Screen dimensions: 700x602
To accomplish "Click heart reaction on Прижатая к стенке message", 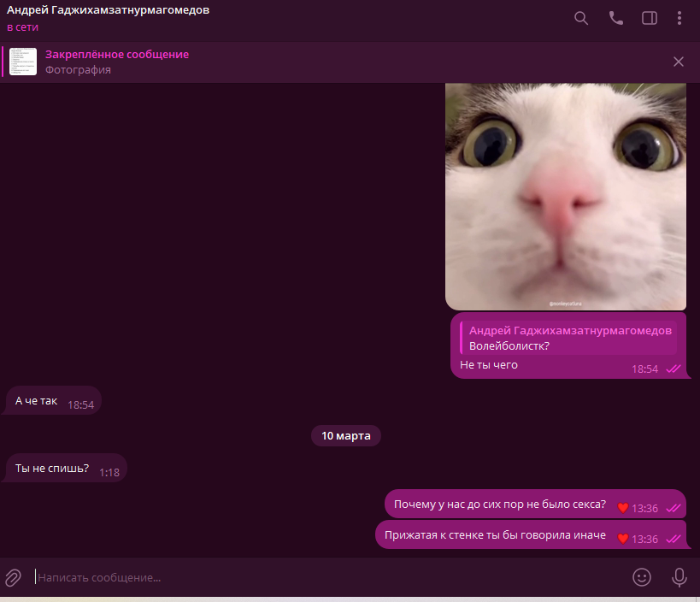I will 623,539.
